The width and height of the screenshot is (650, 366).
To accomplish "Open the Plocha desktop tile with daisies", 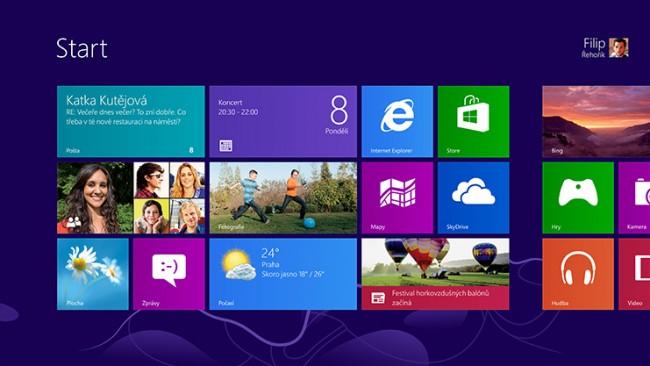I will pyautogui.click(x=92, y=274).
